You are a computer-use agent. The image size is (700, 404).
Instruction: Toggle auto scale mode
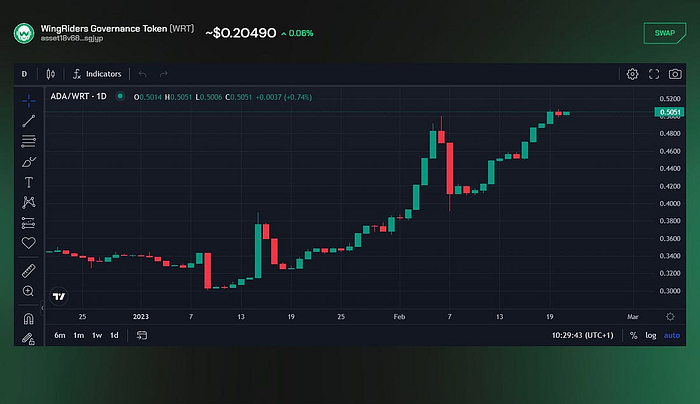click(672, 336)
